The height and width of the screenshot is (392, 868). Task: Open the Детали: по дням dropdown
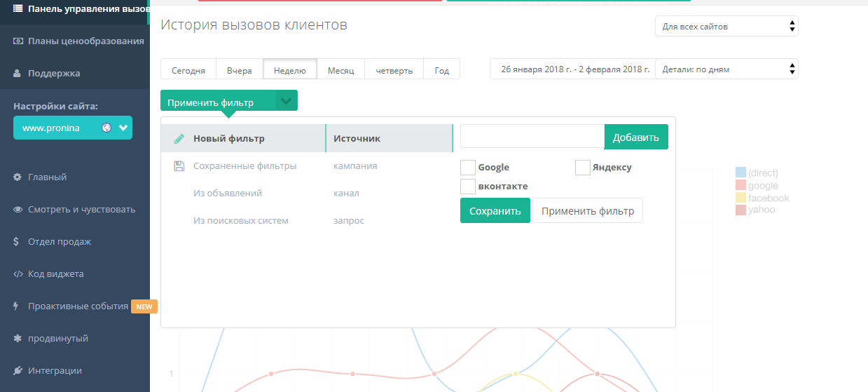[727, 69]
